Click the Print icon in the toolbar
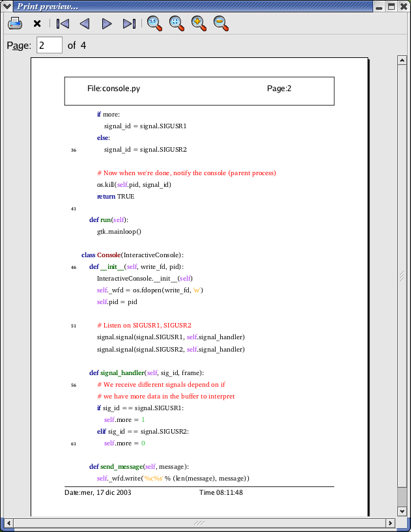Viewport: 411px width, 532px height. (x=15, y=23)
